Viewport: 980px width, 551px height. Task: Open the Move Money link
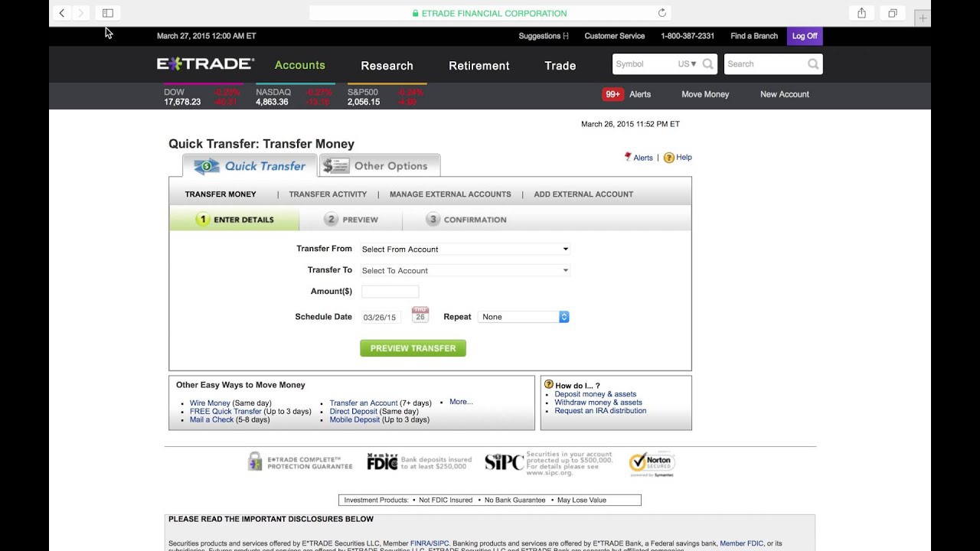tap(705, 94)
